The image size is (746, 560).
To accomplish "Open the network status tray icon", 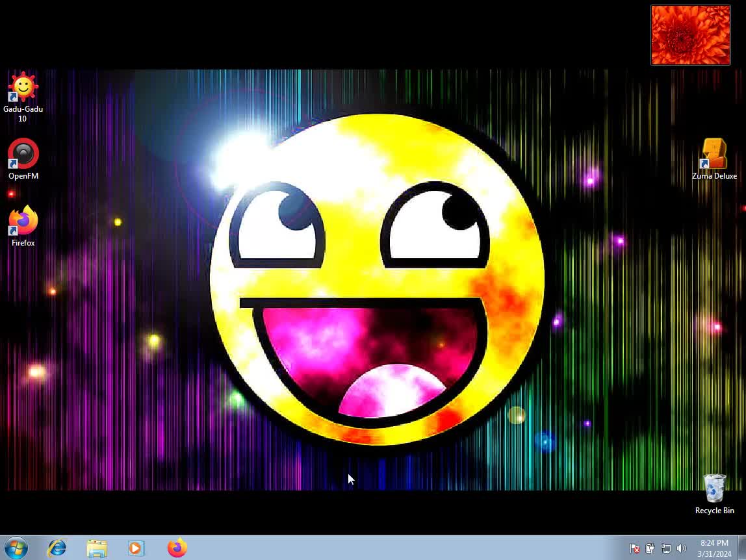I will click(665, 548).
